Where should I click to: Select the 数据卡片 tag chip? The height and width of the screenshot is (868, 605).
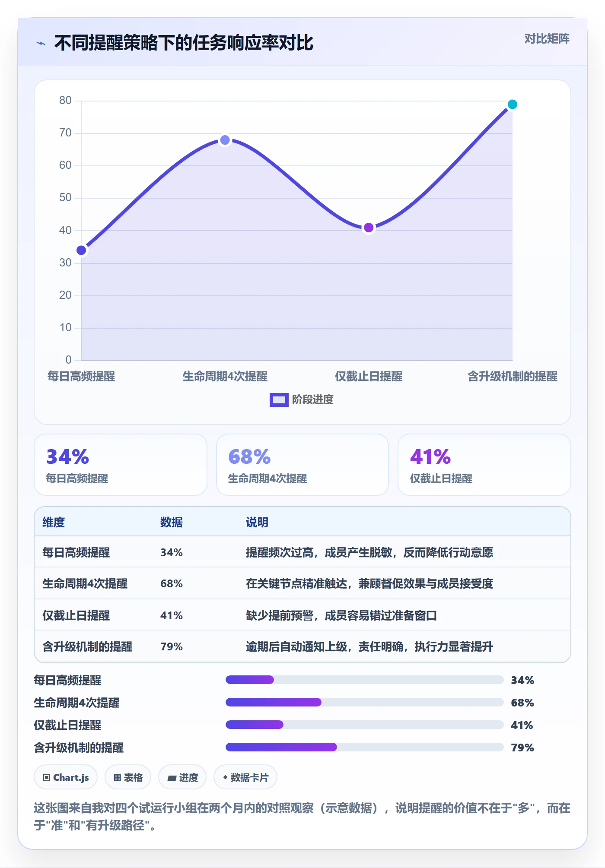point(245,777)
